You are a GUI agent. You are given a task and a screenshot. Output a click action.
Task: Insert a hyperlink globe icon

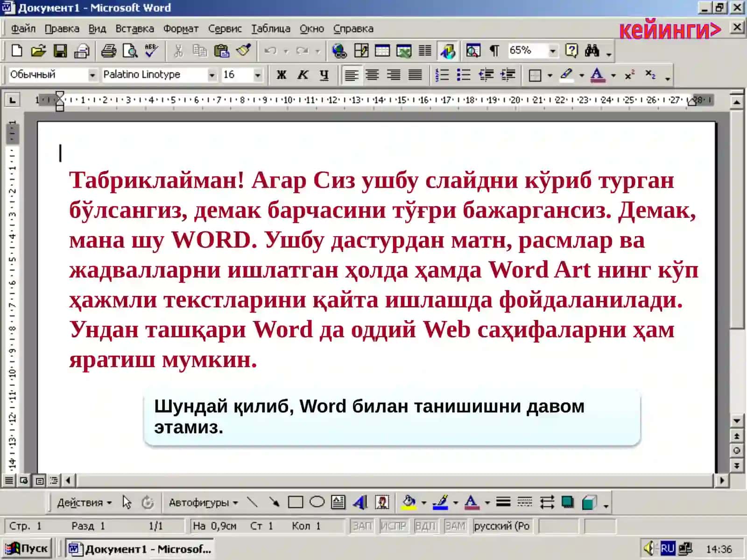pos(339,50)
